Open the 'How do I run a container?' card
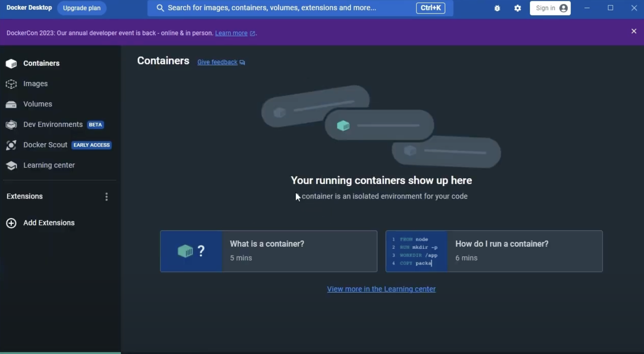644x354 pixels. (x=494, y=251)
